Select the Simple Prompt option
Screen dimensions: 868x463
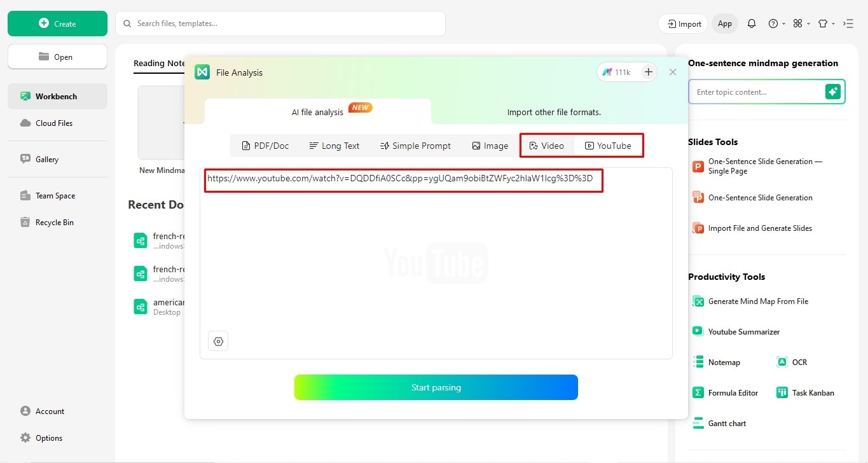[415, 146]
